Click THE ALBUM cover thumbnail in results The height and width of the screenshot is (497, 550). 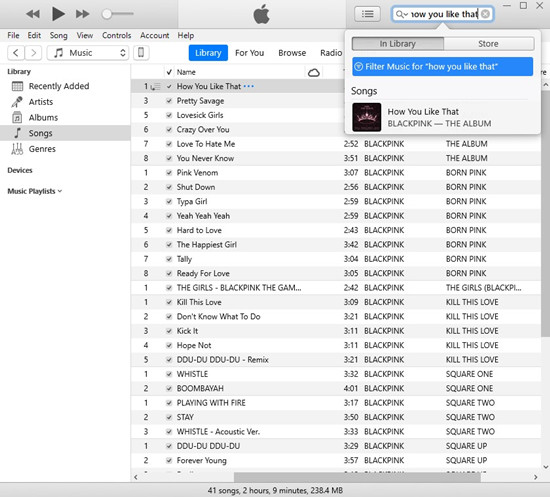367,117
